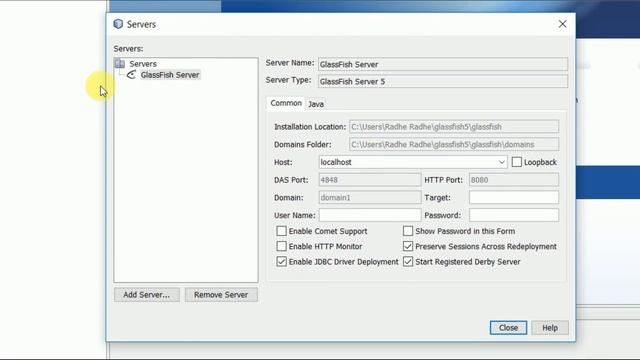Click the Help button
The height and width of the screenshot is (360, 640).
point(550,328)
